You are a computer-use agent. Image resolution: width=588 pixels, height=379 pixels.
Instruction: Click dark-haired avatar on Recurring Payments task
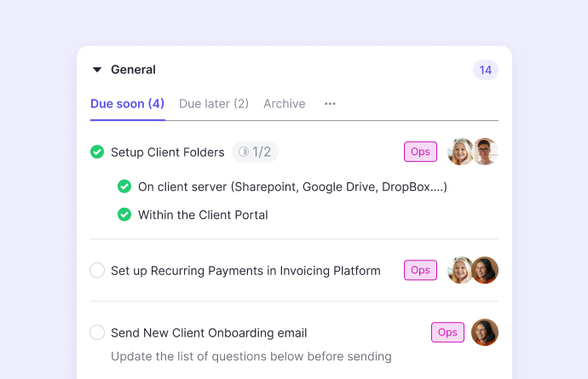pos(486,270)
